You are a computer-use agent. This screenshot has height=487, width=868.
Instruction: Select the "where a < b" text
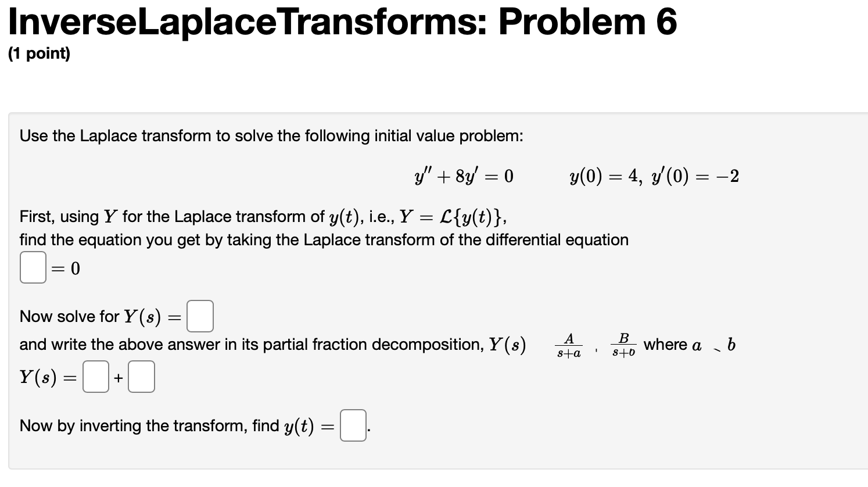[688, 345]
